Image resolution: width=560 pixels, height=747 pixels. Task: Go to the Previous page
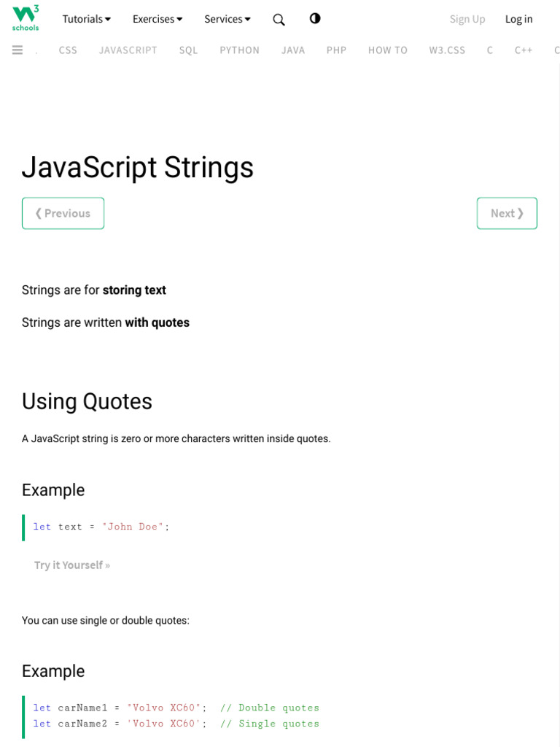tap(63, 213)
